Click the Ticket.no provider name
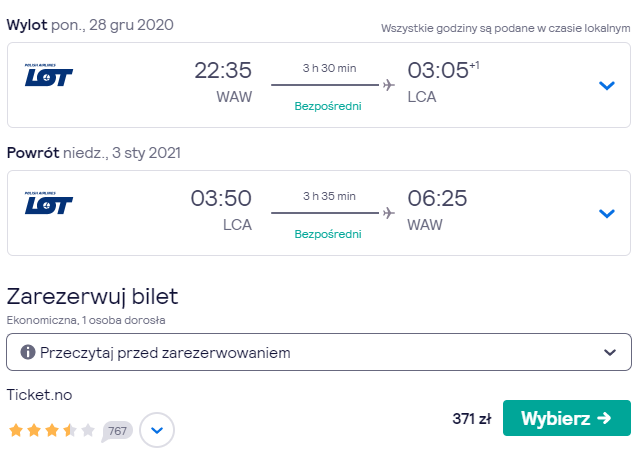 (x=39, y=395)
